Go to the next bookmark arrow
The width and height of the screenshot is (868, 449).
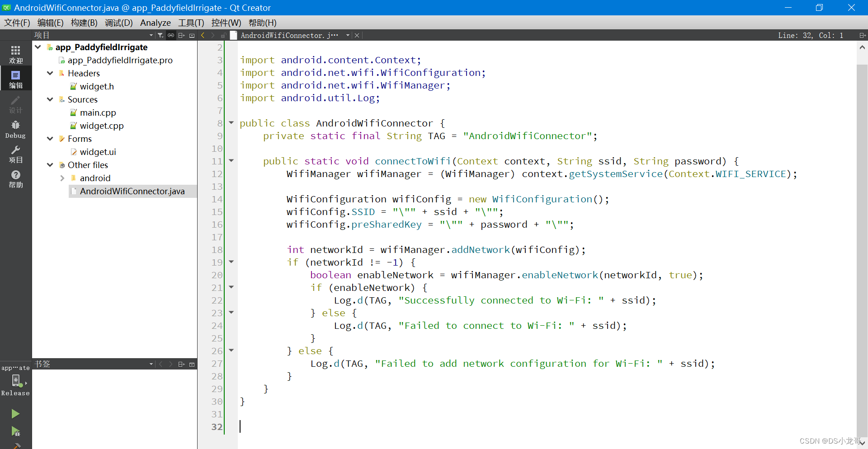point(171,364)
